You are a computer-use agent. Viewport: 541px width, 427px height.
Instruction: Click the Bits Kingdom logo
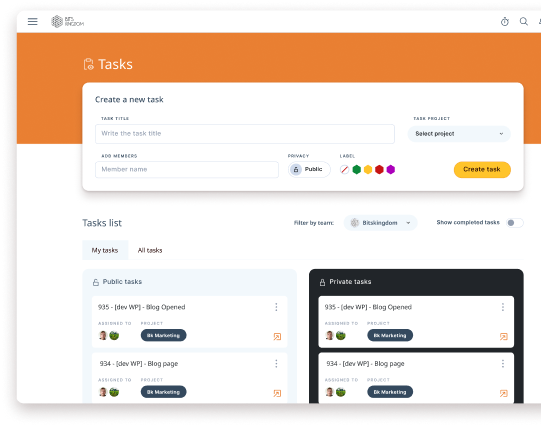click(x=67, y=21)
